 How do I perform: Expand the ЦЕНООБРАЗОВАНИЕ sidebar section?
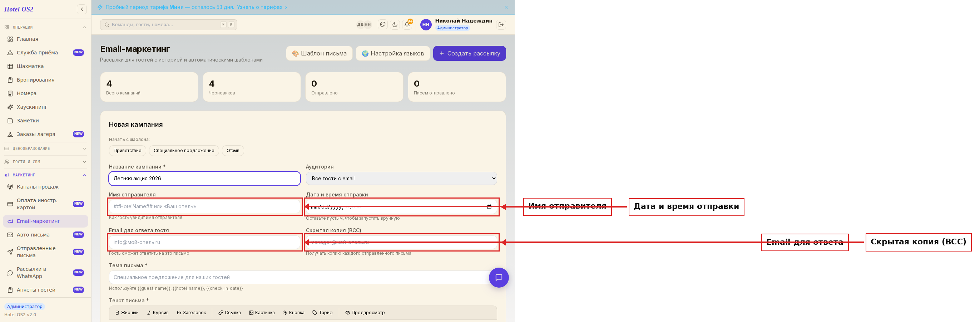click(x=46, y=149)
